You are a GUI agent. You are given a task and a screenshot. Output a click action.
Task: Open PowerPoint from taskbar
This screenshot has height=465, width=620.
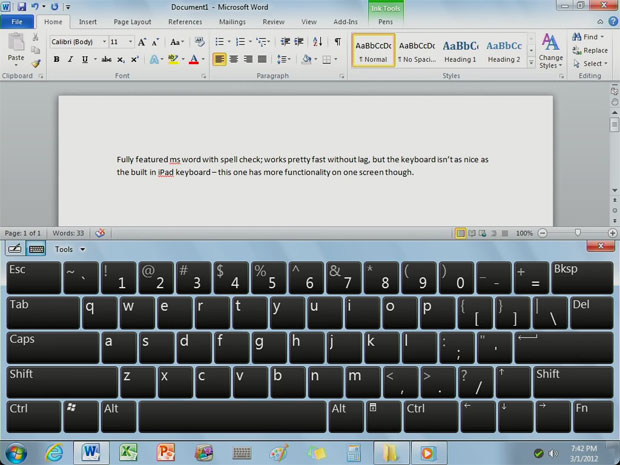point(166,453)
